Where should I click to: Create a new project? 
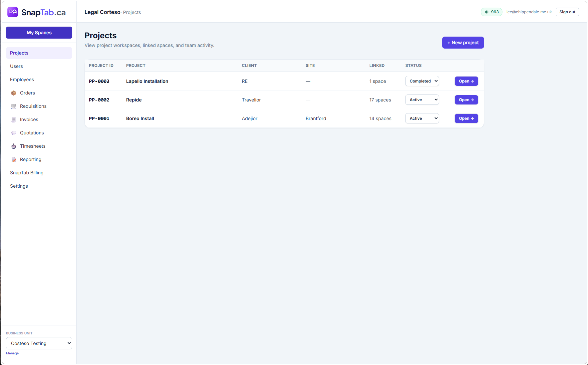(463, 43)
